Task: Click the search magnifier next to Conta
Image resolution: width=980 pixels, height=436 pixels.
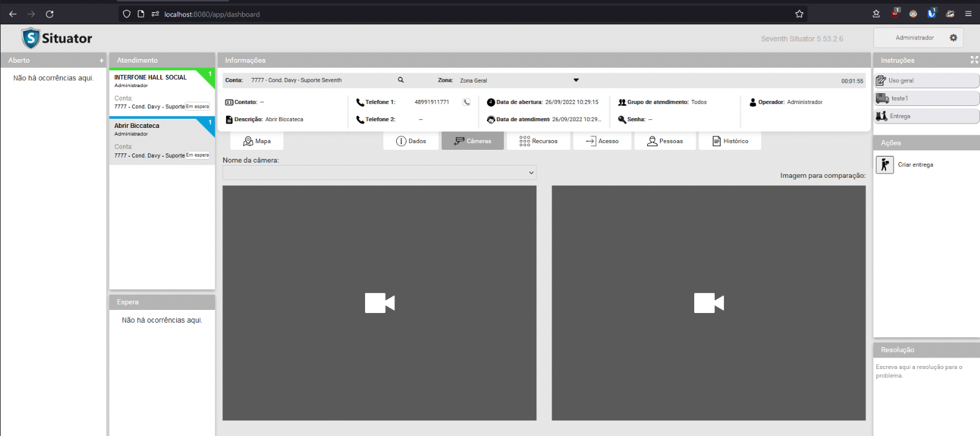Action: point(400,80)
